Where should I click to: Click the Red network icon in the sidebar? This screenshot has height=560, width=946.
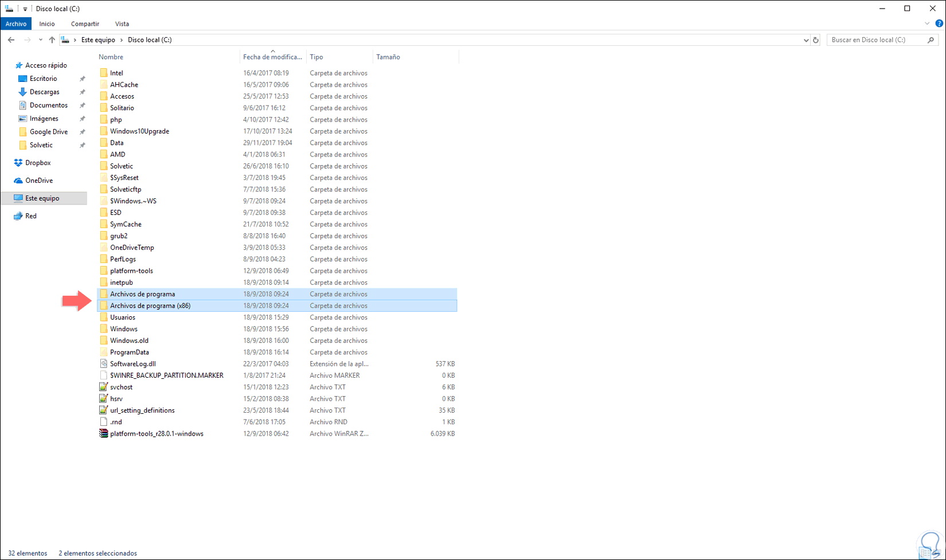[18, 216]
